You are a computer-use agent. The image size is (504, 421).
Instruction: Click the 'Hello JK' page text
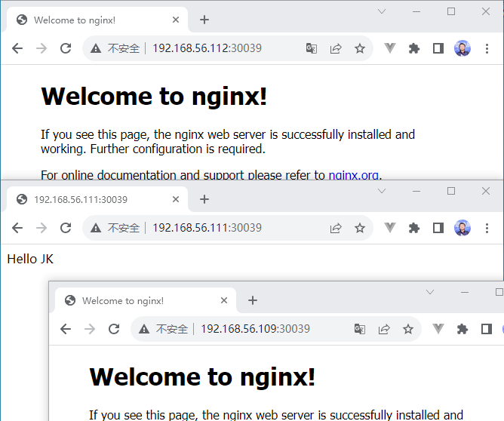pyautogui.click(x=30, y=259)
